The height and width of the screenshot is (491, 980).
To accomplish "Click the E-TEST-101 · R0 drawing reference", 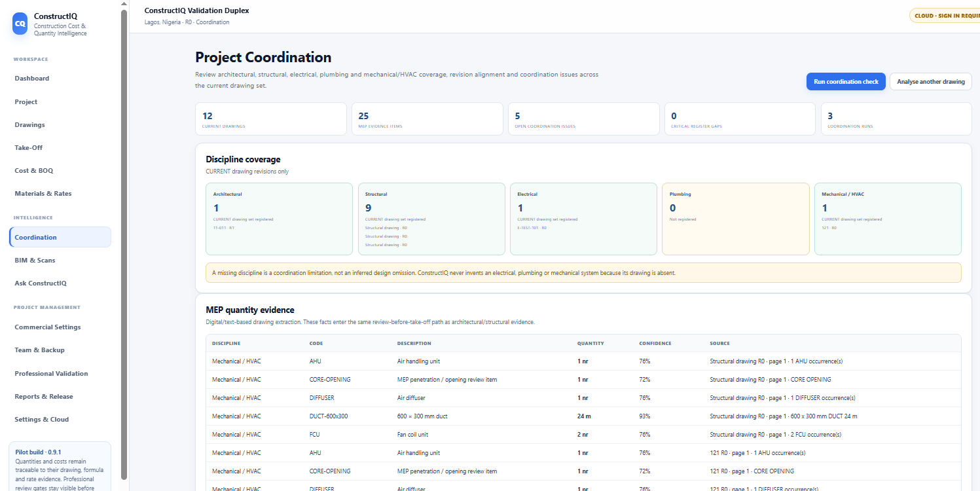I will pos(532,228).
